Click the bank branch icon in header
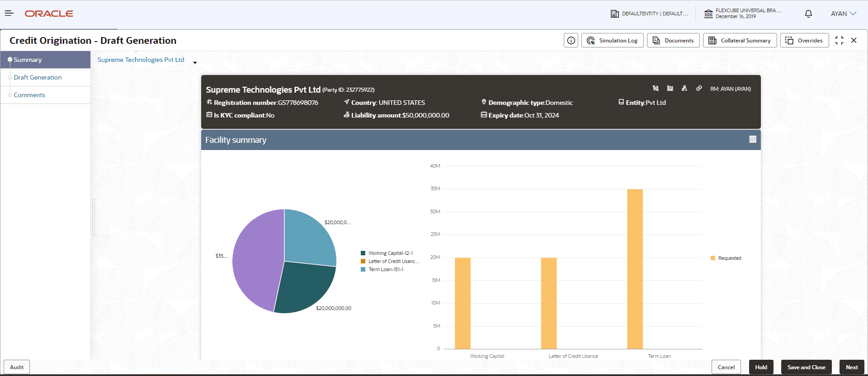 coord(708,14)
